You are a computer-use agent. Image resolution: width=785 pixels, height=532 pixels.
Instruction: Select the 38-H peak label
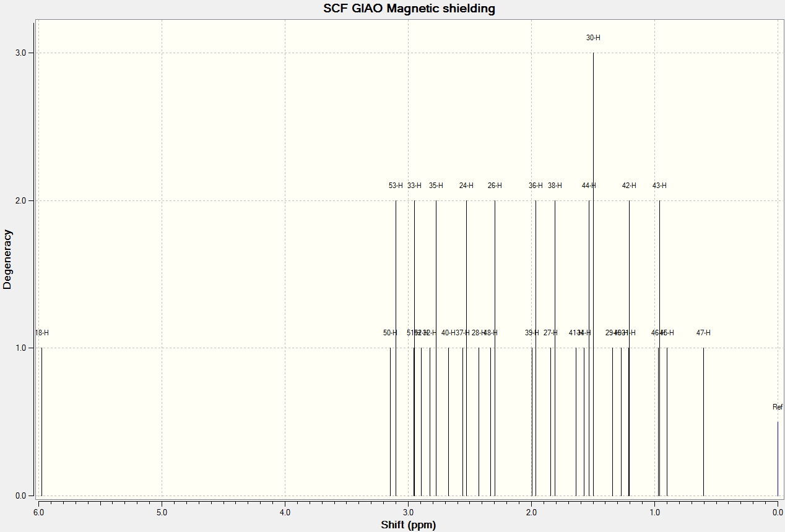point(555,186)
